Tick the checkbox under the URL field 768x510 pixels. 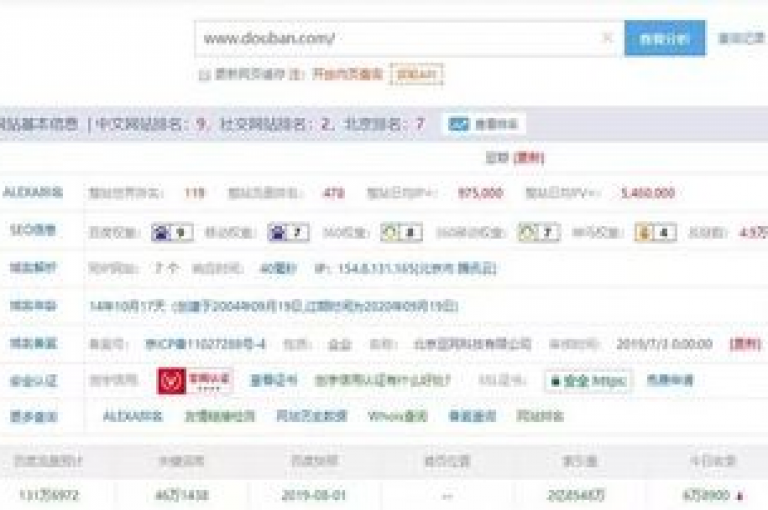(x=204, y=74)
